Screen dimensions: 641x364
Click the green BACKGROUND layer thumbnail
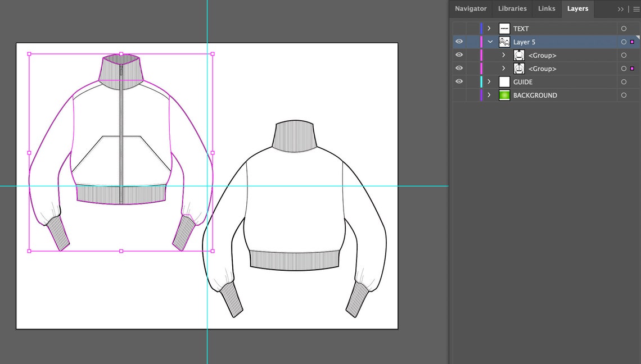tap(504, 95)
